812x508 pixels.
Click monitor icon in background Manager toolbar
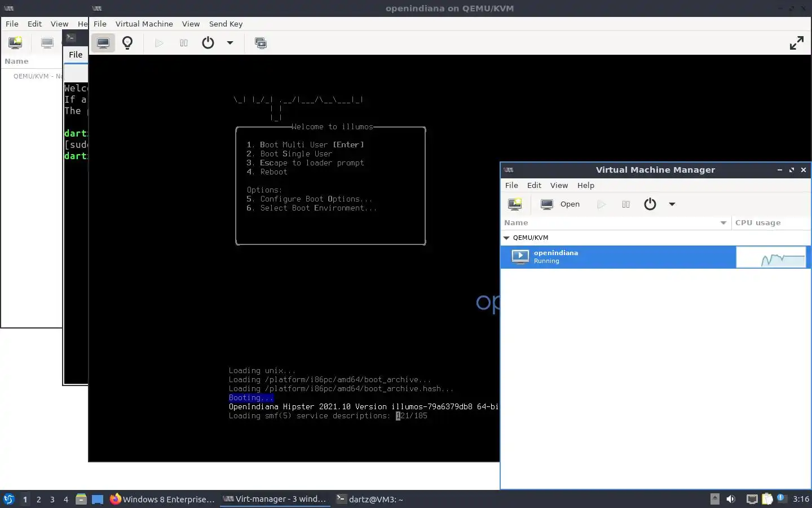47,43
